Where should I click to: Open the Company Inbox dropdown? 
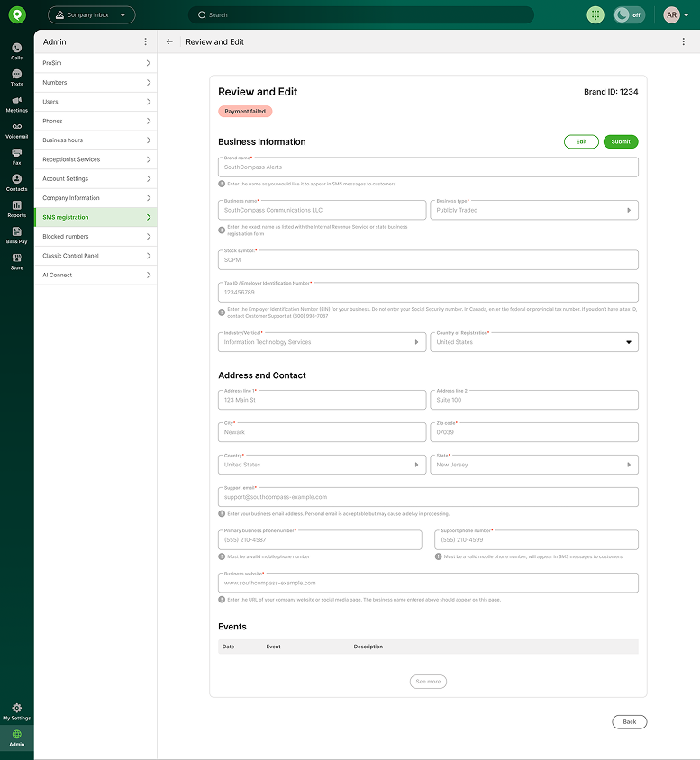[91, 15]
